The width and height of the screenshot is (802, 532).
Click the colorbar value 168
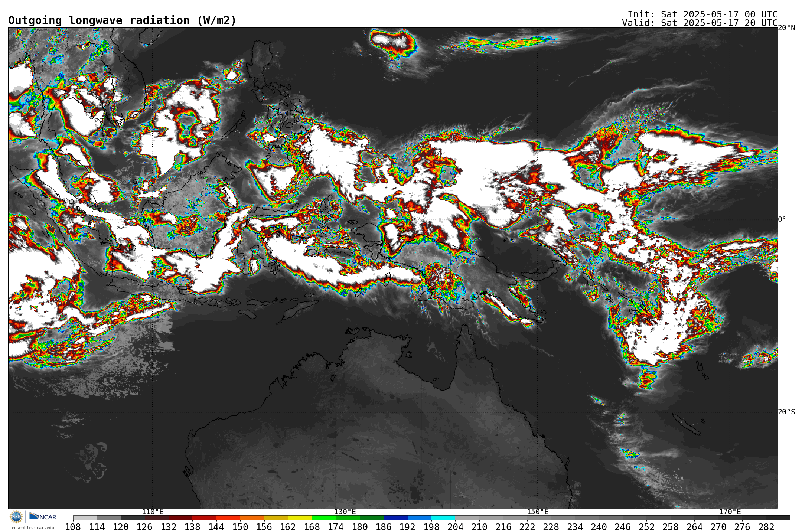click(312, 527)
